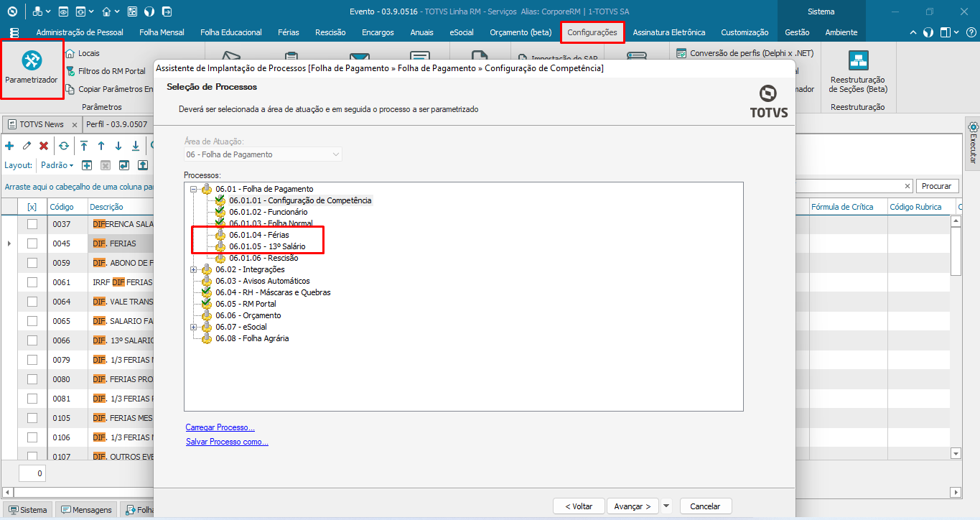The height and width of the screenshot is (520, 980).
Task: Click the return-arrow layout icon
Action: (x=124, y=165)
